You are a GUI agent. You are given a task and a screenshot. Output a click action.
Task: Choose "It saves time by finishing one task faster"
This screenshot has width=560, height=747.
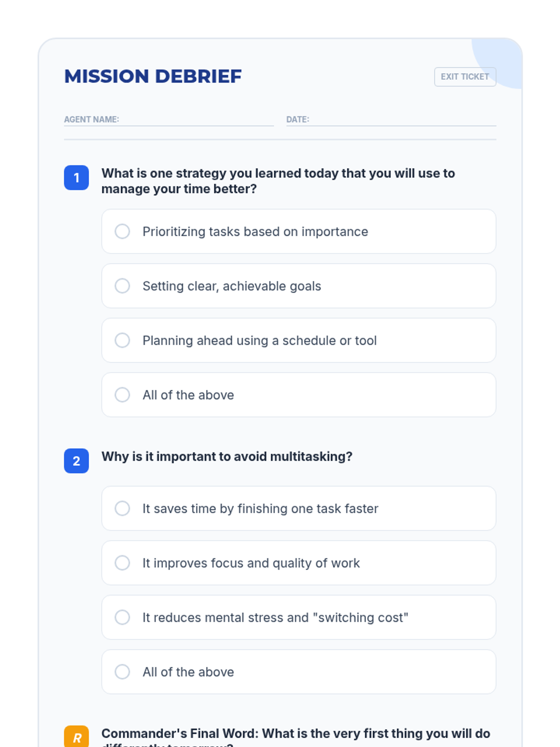click(122, 508)
